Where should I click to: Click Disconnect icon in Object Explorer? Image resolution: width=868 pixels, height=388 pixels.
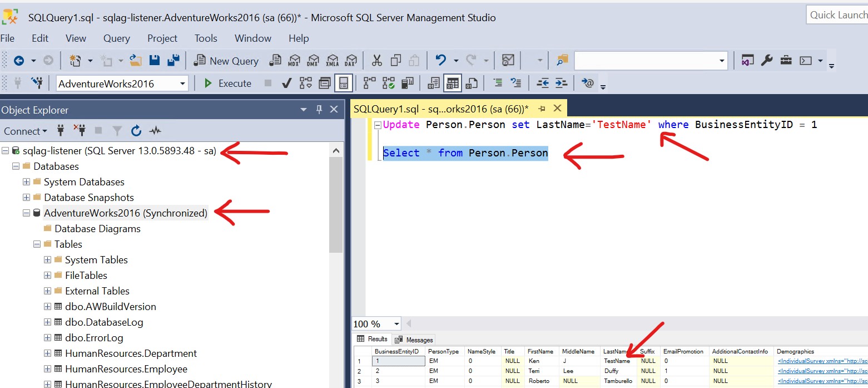(x=80, y=131)
